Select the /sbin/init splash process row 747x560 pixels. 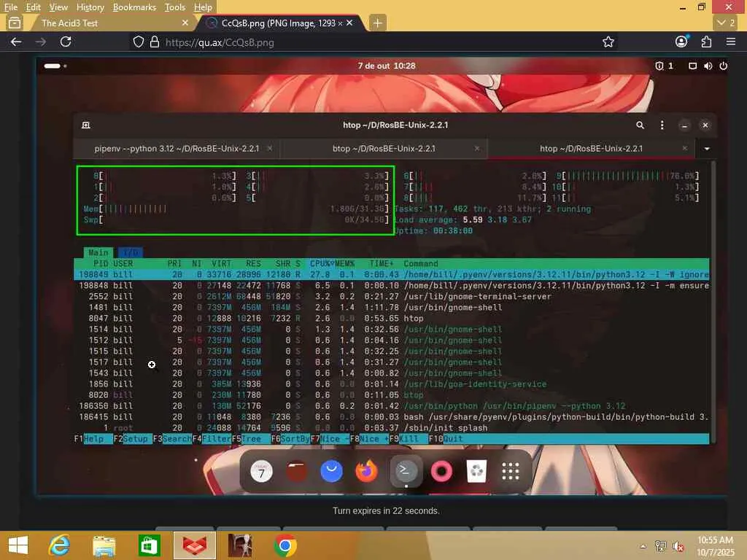tap(392, 427)
